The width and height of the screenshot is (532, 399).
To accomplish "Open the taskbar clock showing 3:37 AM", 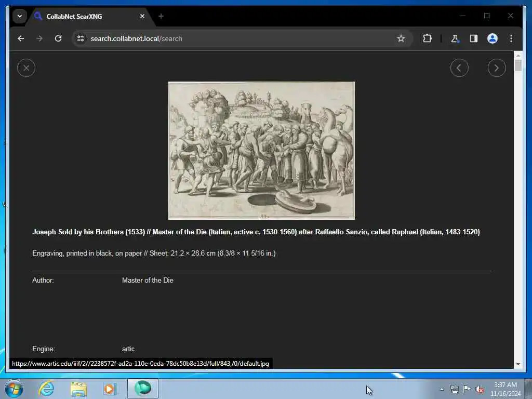I will [505, 389].
